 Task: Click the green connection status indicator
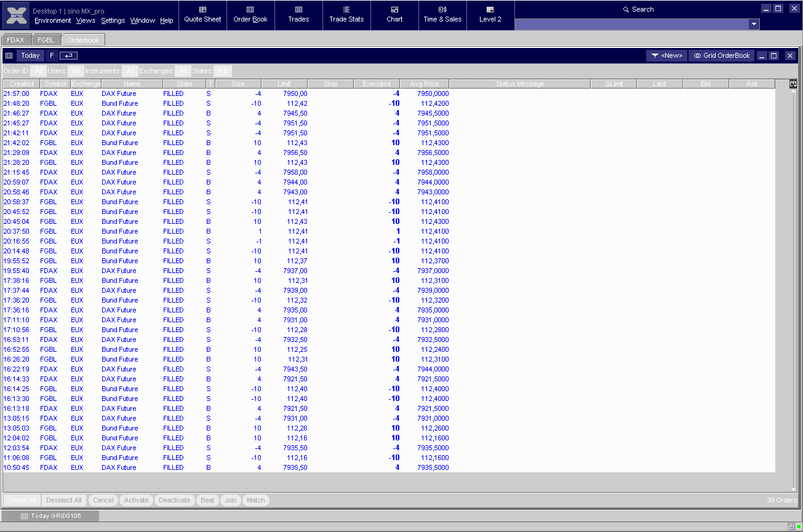[798, 526]
